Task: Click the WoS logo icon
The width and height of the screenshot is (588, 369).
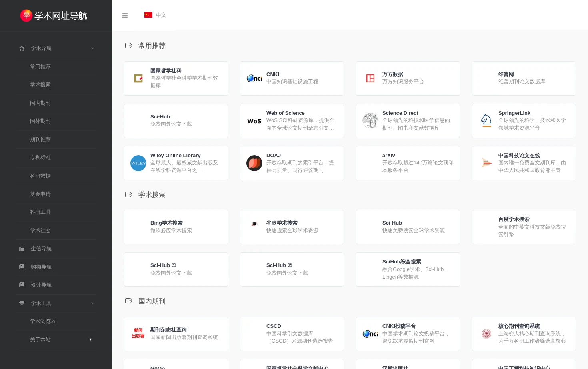Action: [254, 121]
